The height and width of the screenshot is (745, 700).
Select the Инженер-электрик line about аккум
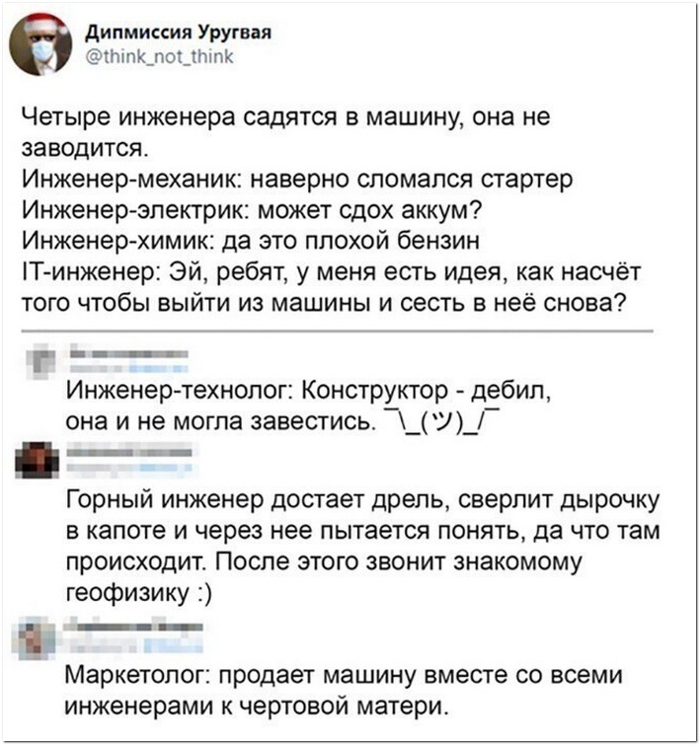(252, 210)
